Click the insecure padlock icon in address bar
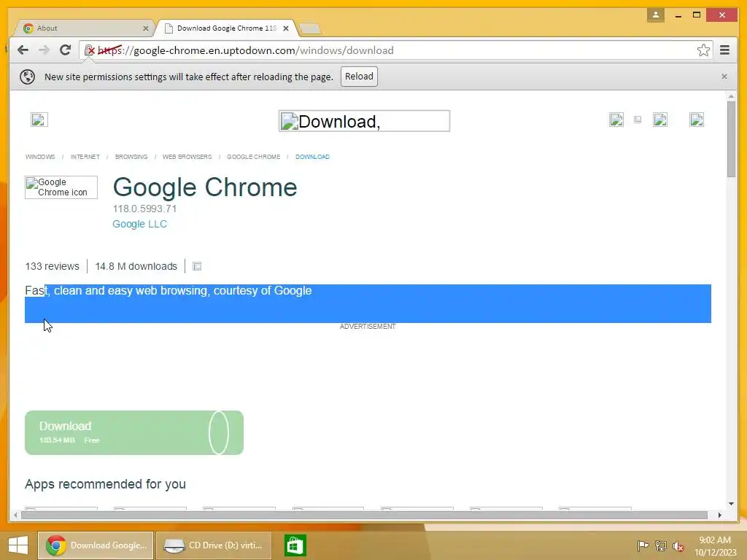747x560 pixels. click(x=90, y=50)
